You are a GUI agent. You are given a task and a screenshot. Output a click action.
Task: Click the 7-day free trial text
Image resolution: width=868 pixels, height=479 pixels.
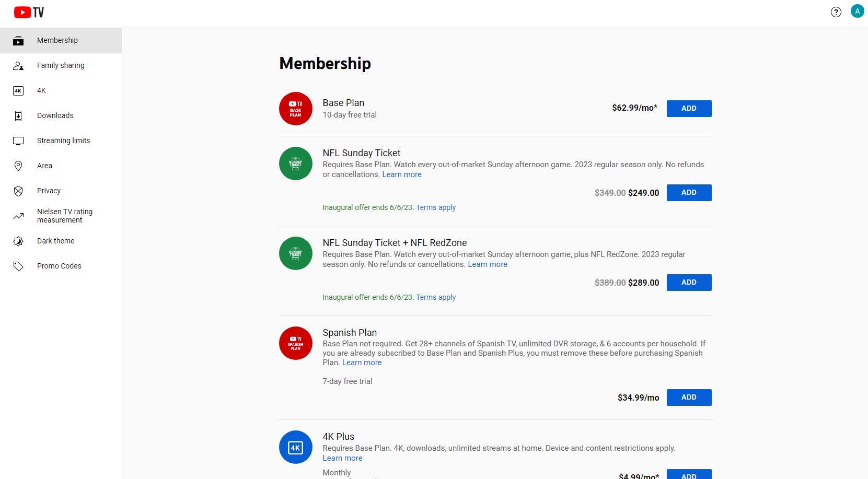click(x=348, y=381)
